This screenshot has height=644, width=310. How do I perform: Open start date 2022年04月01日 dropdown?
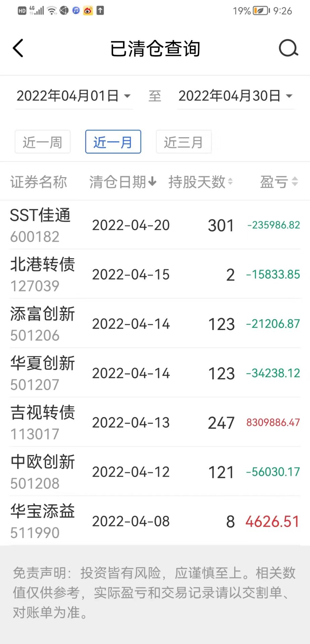(74, 96)
